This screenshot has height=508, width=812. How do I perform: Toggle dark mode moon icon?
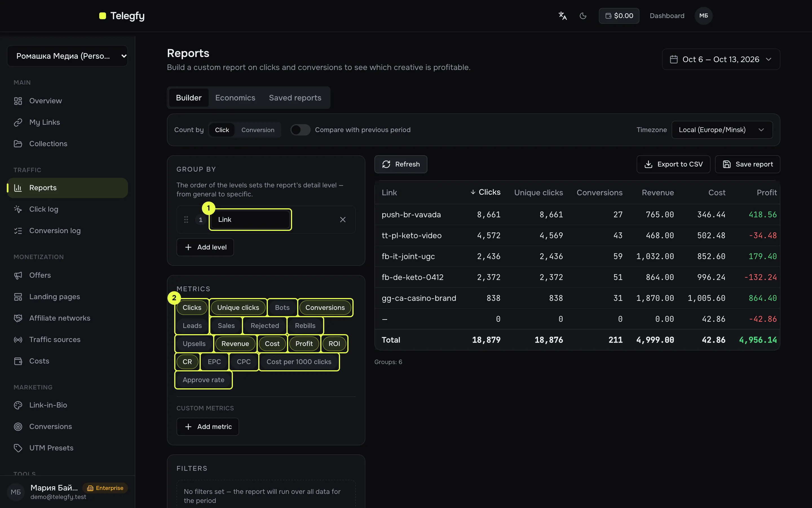click(x=583, y=16)
